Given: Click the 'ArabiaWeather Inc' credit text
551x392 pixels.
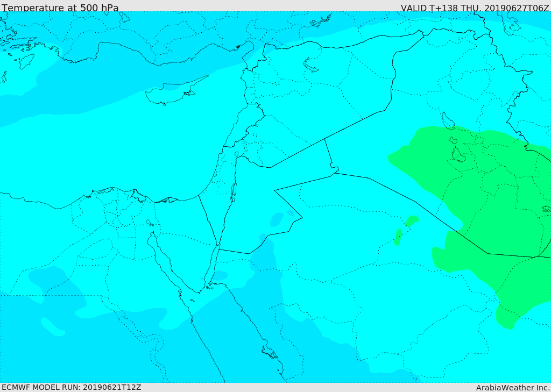Looking at the screenshot, I should 513,388.
